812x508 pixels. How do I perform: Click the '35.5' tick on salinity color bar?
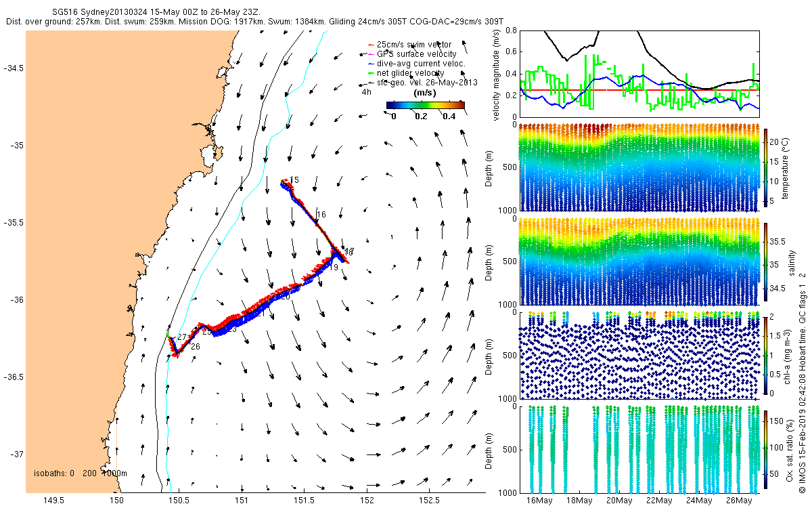pos(779,241)
